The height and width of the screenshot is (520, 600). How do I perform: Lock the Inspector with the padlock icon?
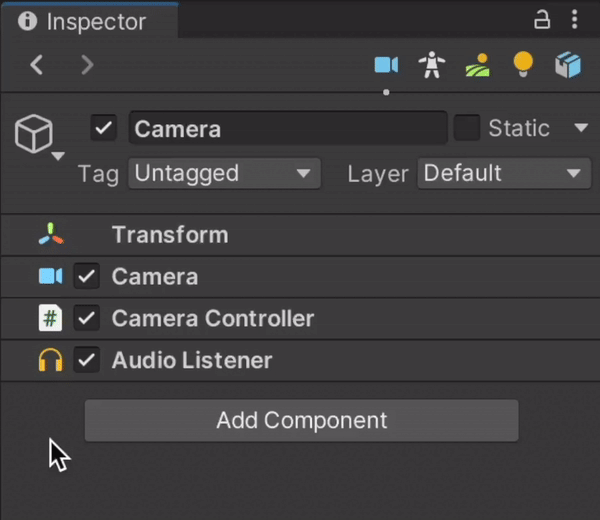[542, 20]
